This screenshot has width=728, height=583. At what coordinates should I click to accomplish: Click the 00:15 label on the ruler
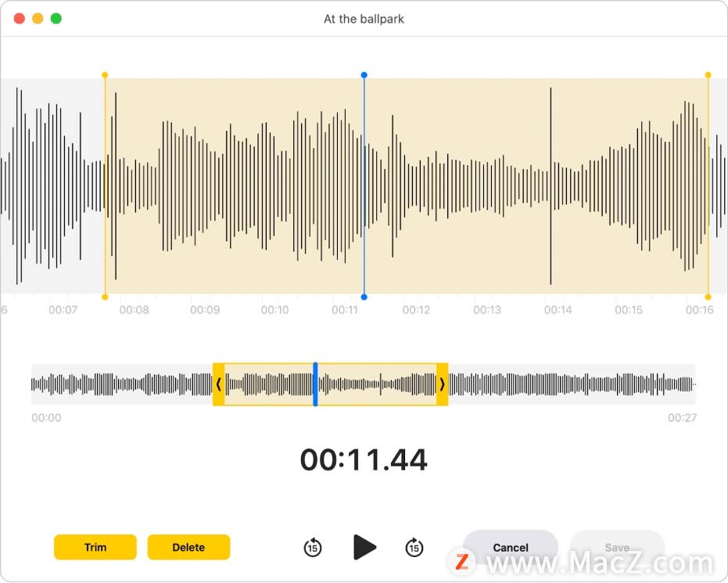click(629, 310)
